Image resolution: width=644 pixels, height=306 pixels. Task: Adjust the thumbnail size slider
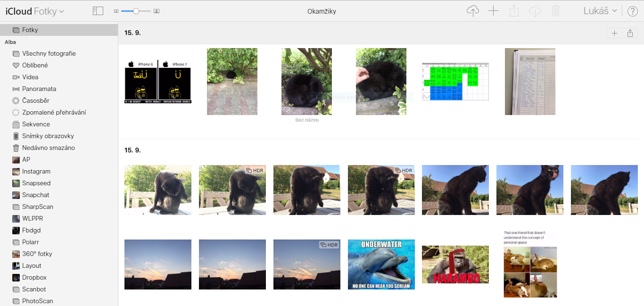(x=136, y=11)
